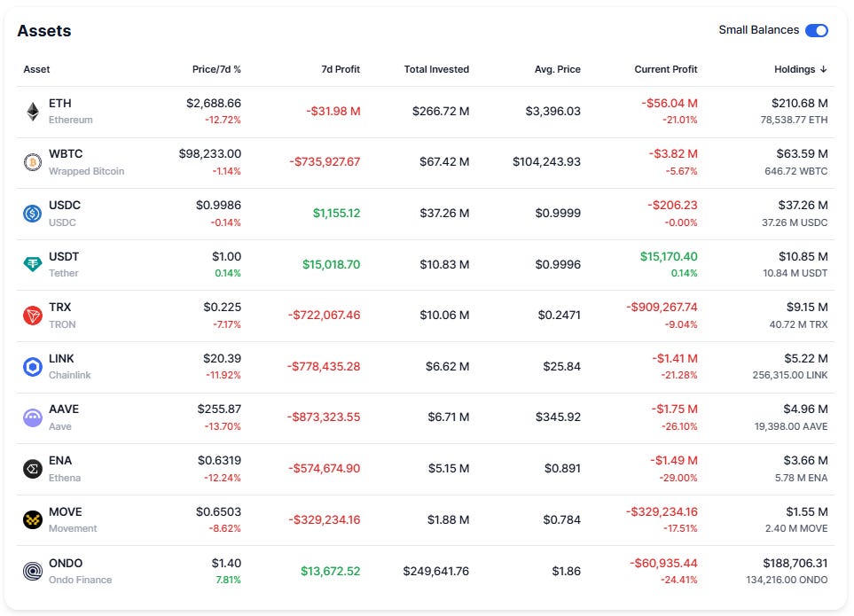
Task: Click the 256,315.00 LINK amount
Action: [790, 375]
